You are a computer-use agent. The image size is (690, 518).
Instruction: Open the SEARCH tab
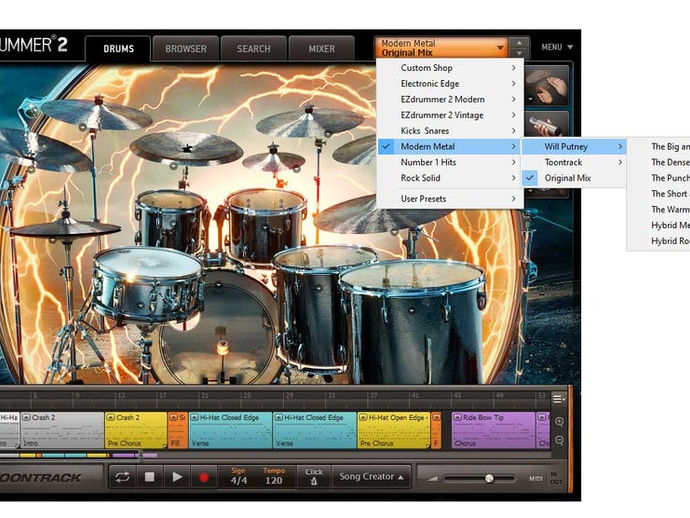(x=253, y=48)
